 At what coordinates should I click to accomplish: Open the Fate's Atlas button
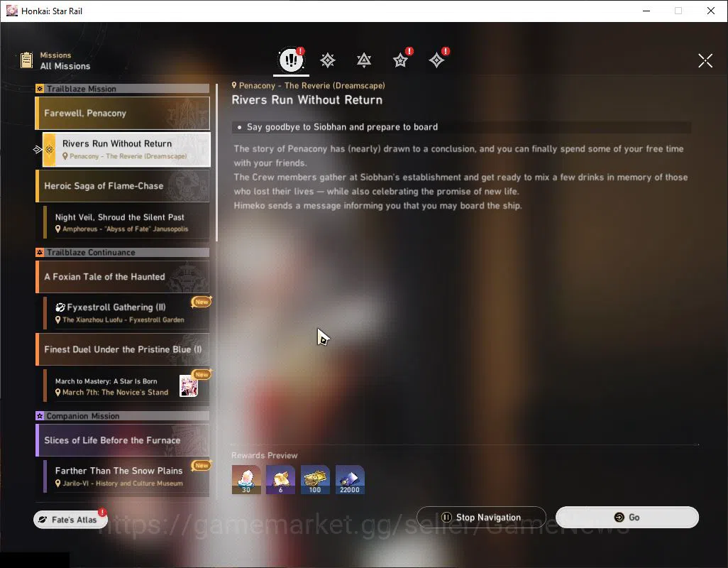tap(70, 519)
